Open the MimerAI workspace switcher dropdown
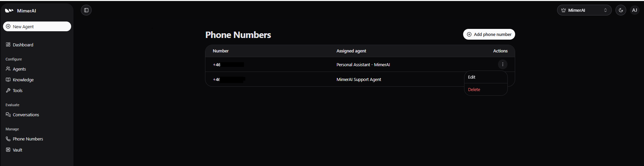The height and width of the screenshot is (166, 644). (584, 10)
